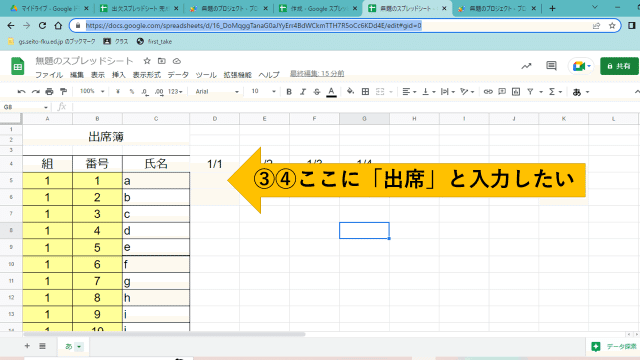Click the Filter icon
The height and width of the screenshot is (360, 640).
coord(530,92)
